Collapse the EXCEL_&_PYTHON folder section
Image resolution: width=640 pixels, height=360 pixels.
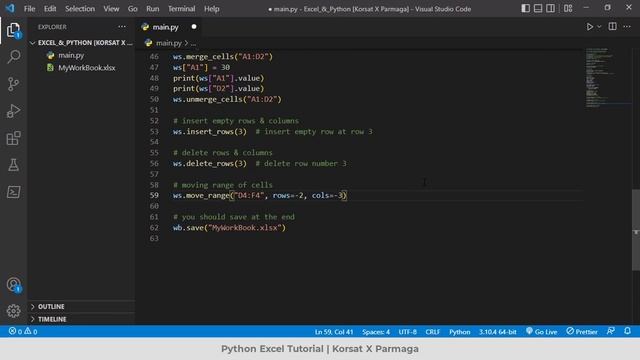pyautogui.click(x=82, y=42)
